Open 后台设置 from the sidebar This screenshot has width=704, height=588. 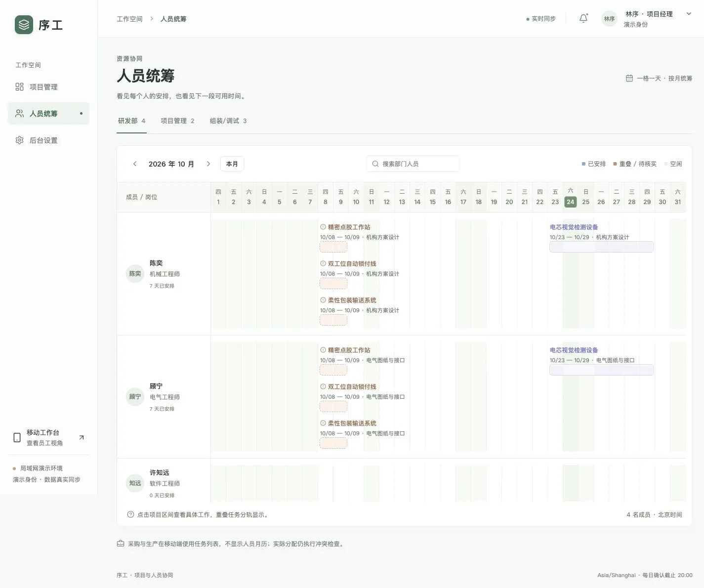pos(48,140)
